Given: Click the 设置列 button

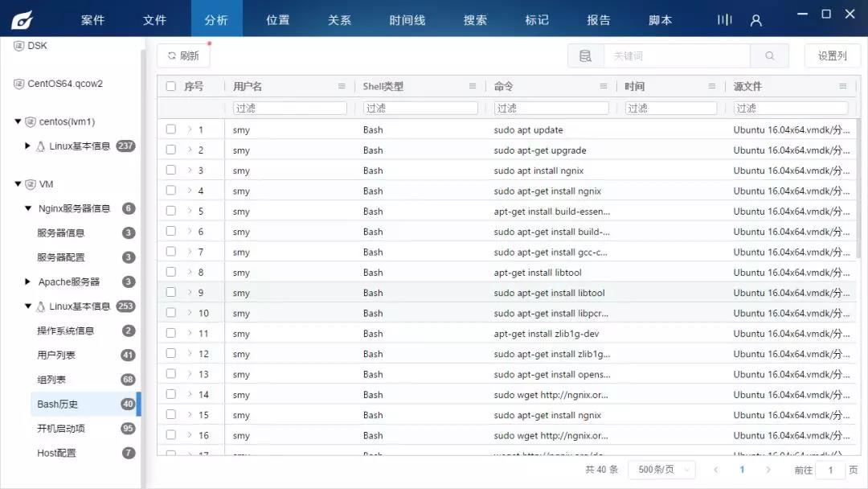Looking at the screenshot, I should 832,55.
